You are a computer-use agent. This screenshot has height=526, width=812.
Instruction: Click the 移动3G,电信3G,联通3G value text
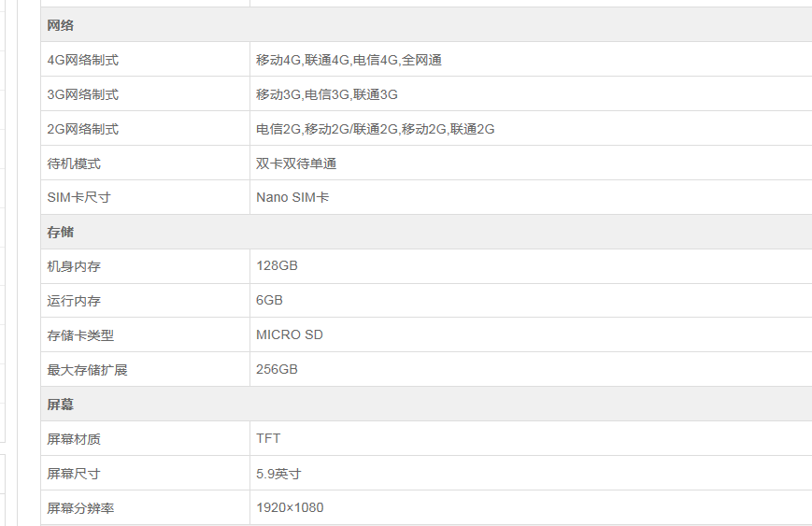[327, 94]
